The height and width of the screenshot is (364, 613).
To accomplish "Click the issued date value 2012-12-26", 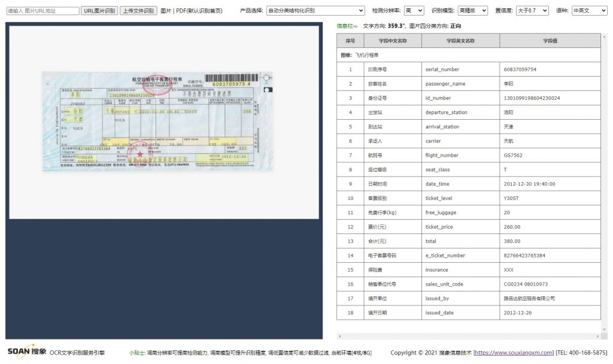I will tap(518, 313).
